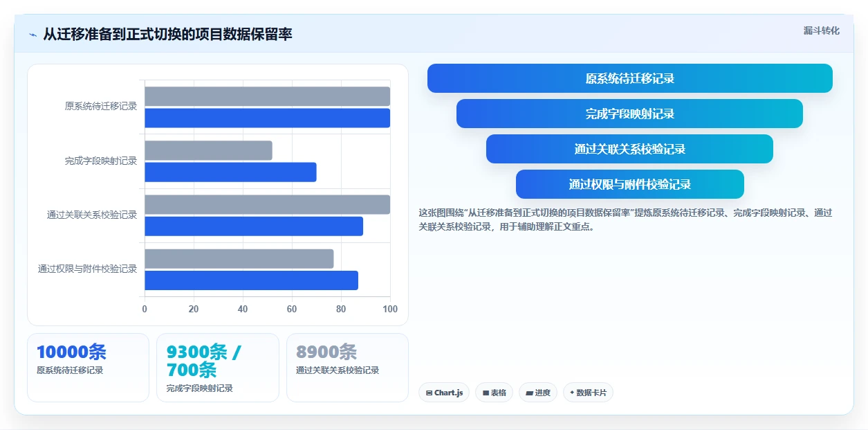The width and height of the screenshot is (868, 430).
Task: Click the 10000条 data card
Action: click(x=88, y=368)
